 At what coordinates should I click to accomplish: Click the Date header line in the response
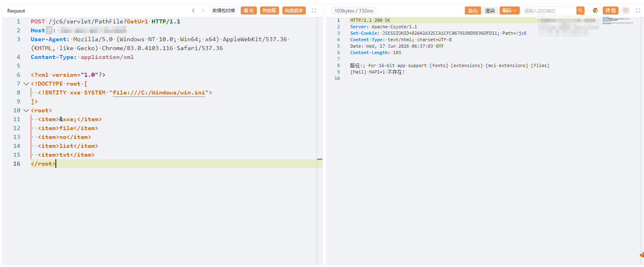click(x=397, y=46)
